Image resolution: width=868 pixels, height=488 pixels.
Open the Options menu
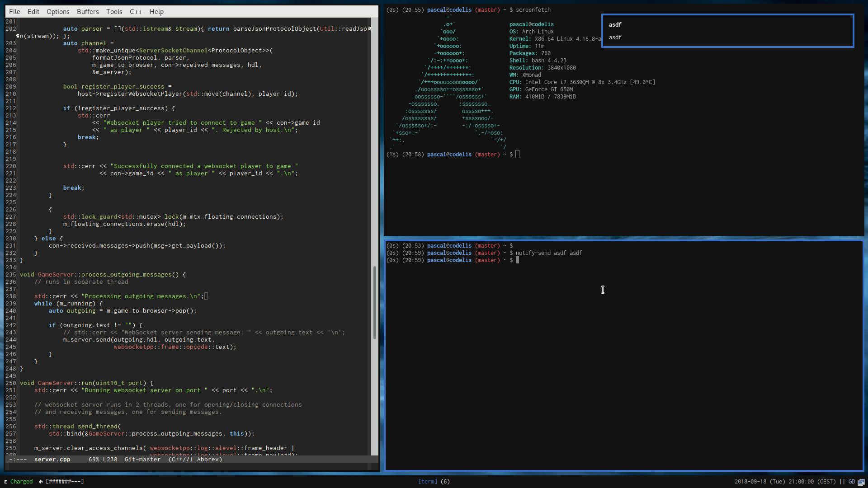click(x=58, y=12)
